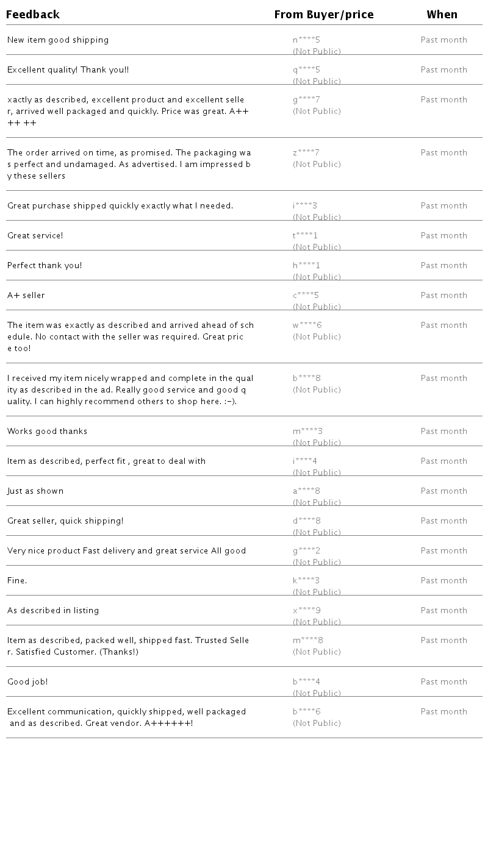Click the 'Good job!' feedback comment

coord(27,682)
